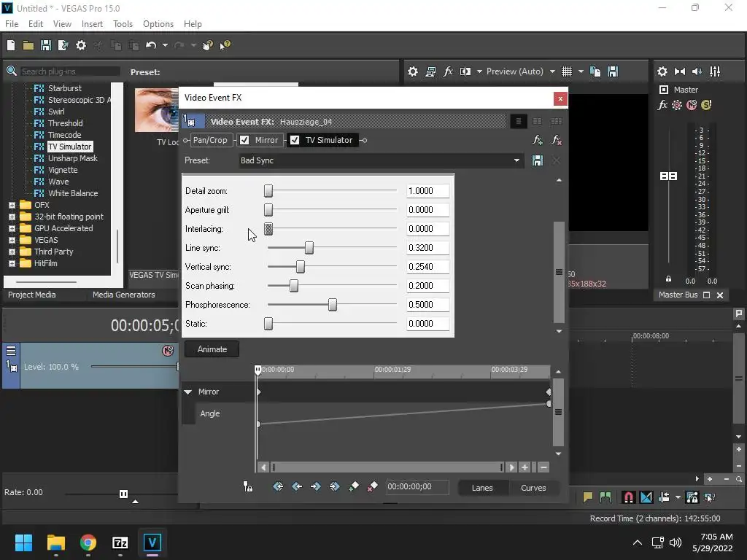Click the Phosphorescence slider handle
This screenshot has width=747, height=560.
click(333, 305)
